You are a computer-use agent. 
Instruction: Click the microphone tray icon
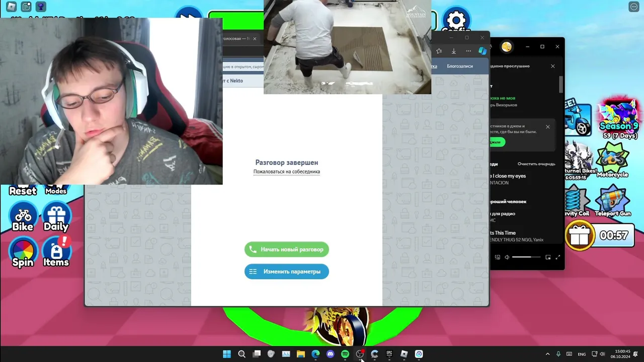(558, 354)
